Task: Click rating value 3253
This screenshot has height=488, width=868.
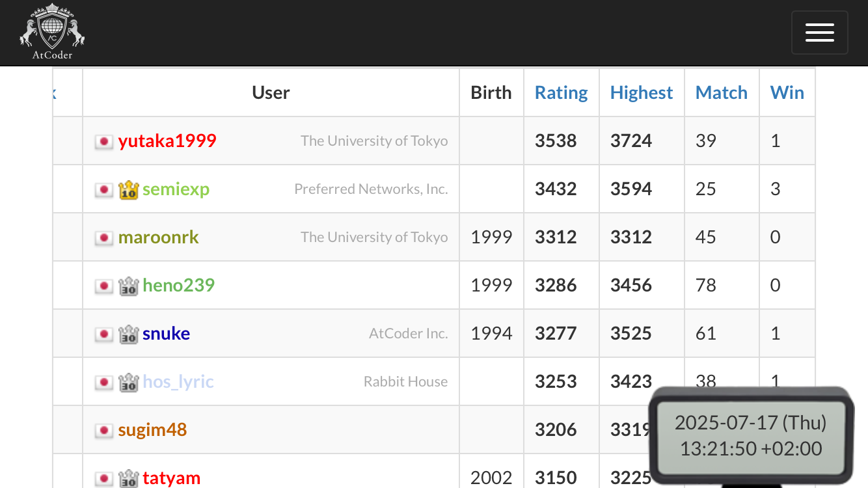Action: (x=556, y=381)
